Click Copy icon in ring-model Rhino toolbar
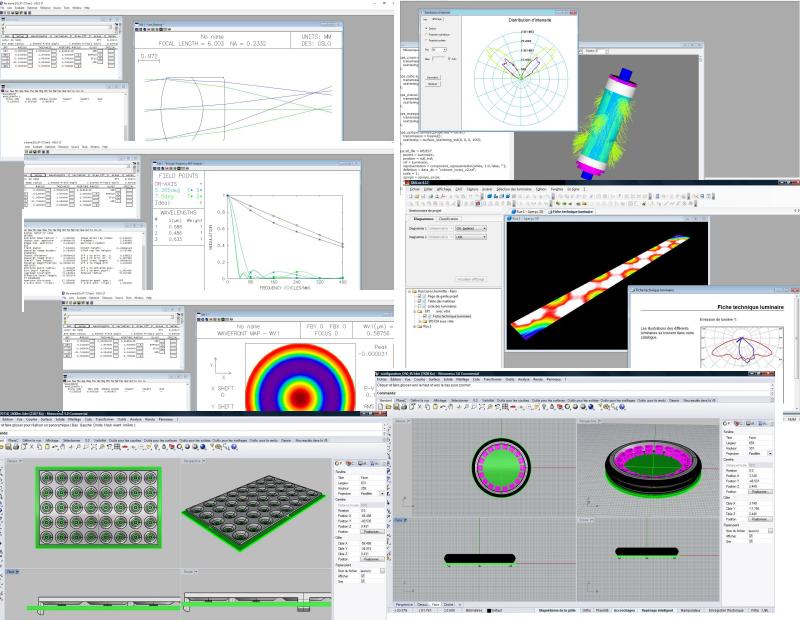 pos(427,407)
